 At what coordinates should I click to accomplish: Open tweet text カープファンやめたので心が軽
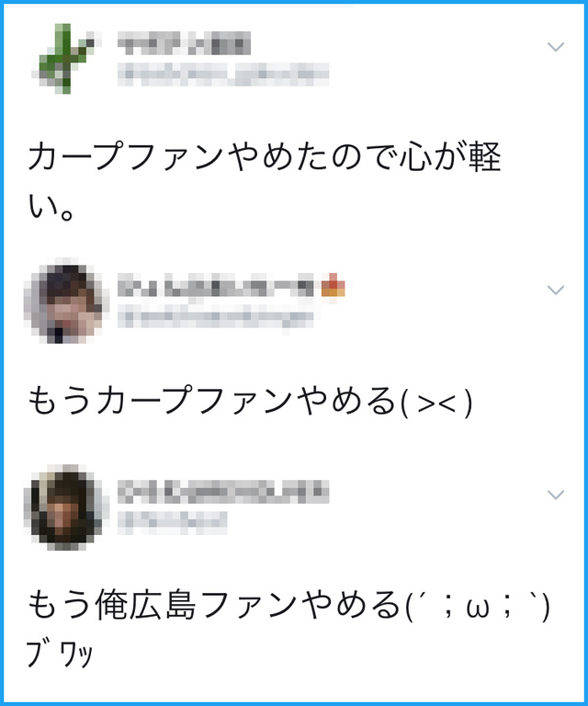tap(265, 156)
